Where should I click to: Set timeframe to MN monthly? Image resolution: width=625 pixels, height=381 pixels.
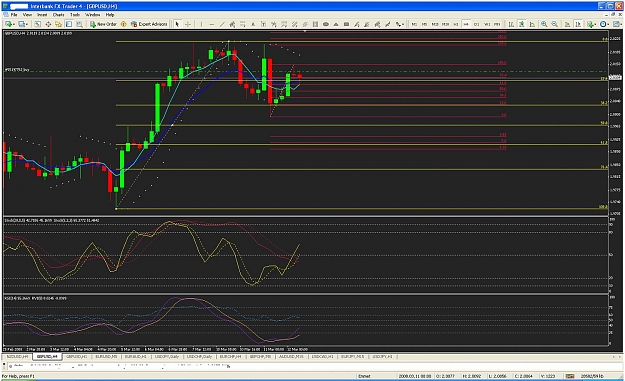[x=497, y=24]
